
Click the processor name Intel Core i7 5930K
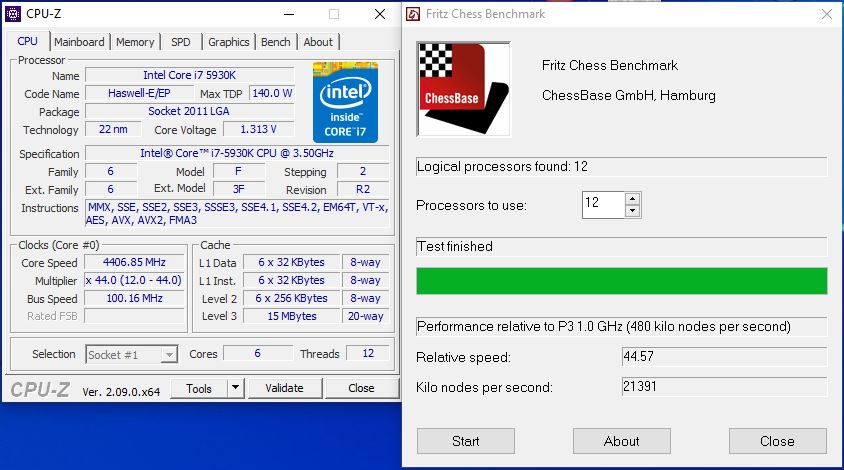189,75
